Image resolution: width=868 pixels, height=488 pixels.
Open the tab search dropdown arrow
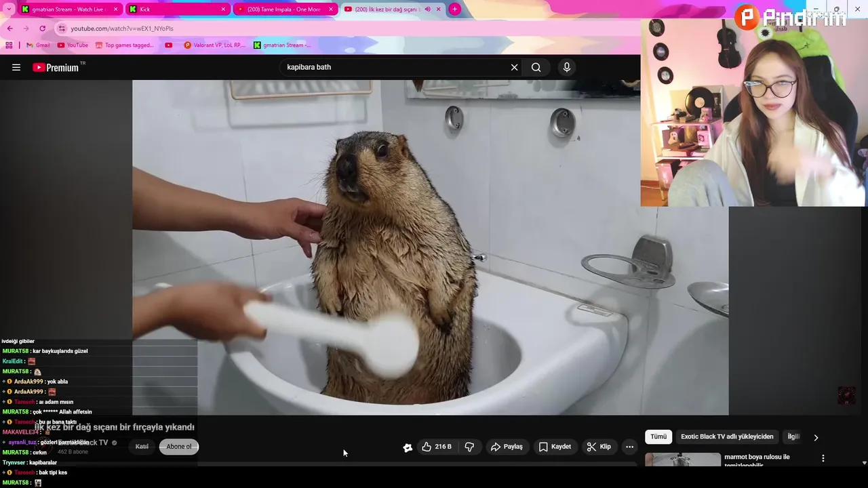pos(9,9)
